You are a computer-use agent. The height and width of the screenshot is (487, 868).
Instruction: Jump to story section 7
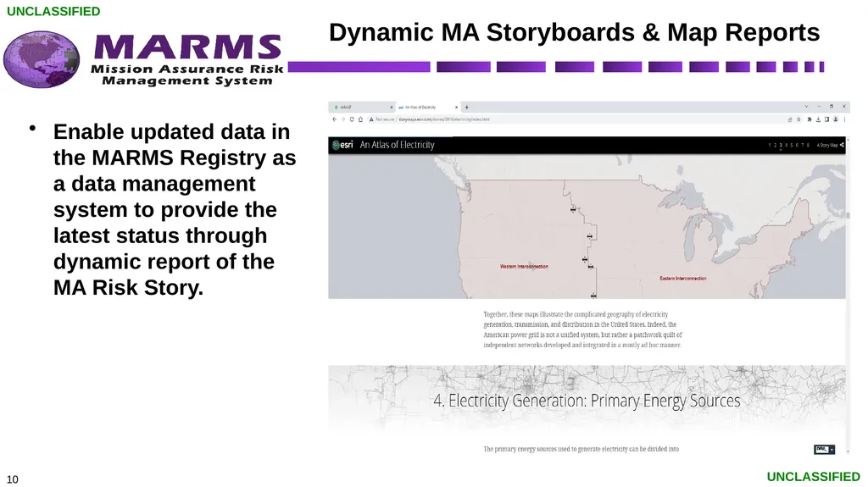coord(803,145)
